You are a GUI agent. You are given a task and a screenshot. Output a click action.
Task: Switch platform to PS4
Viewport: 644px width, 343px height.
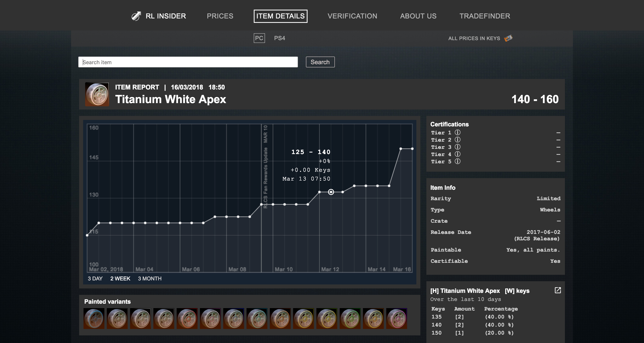(279, 38)
